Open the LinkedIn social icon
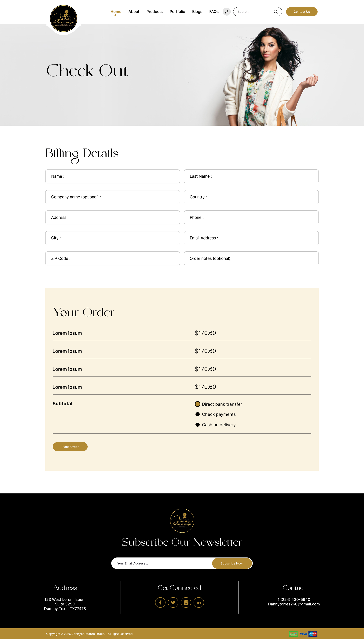The image size is (364, 639). pyautogui.click(x=199, y=603)
